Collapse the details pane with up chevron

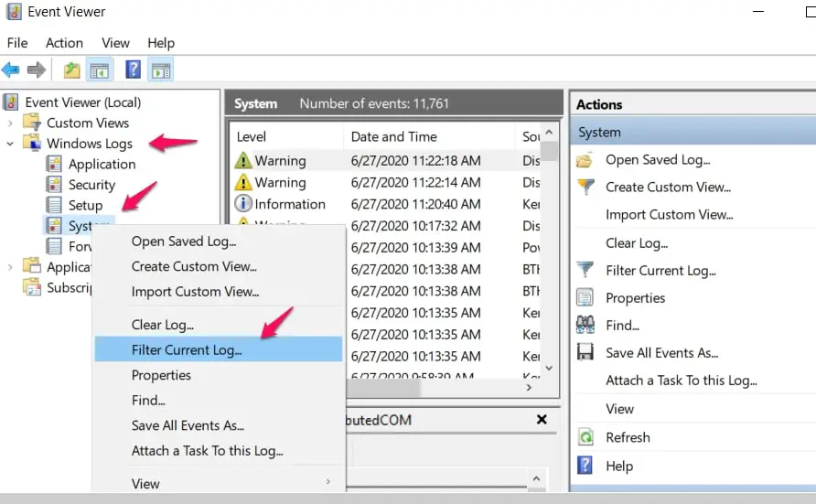pyautogui.click(x=536, y=478)
